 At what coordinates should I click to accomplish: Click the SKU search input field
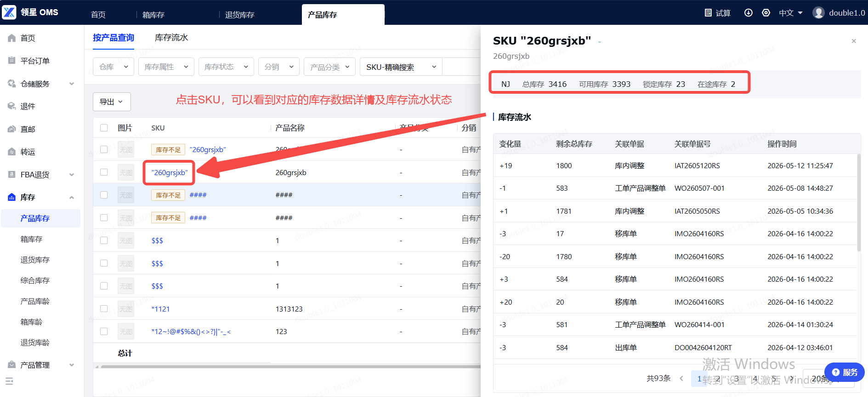click(462, 67)
